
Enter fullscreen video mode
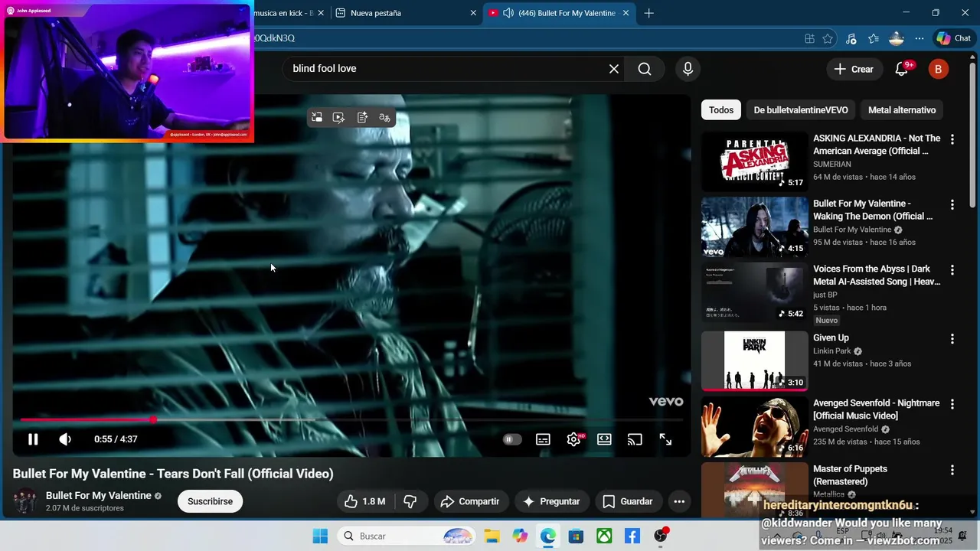tap(665, 439)
